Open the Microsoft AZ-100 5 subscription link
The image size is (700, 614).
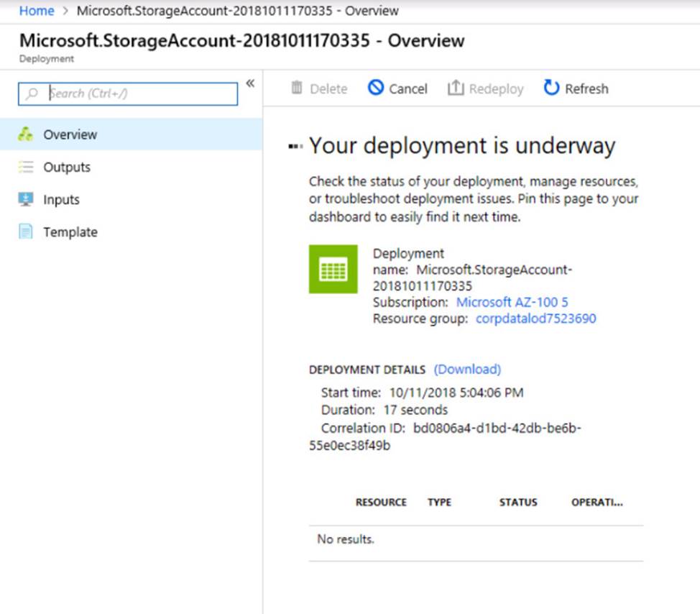[512, 302]
